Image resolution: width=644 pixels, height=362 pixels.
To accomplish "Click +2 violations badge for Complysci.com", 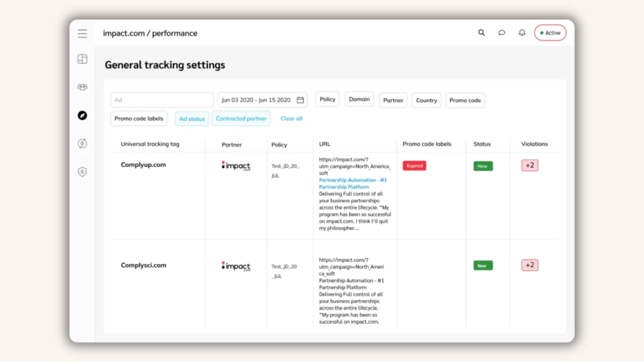I will click(530, 265).
